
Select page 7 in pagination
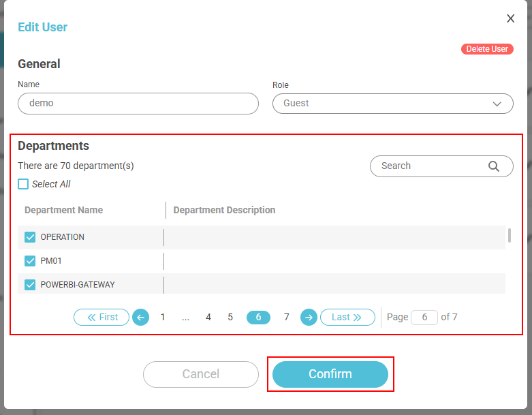(286, 318)
